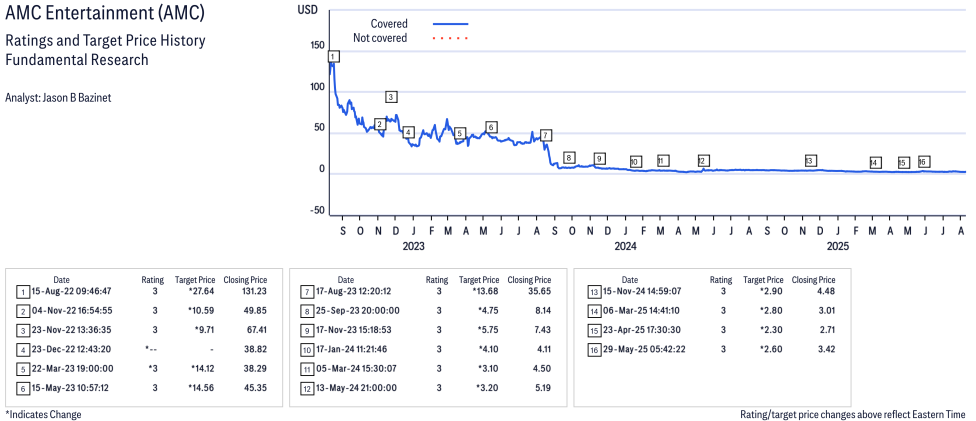The height and width of the screenshot is (421, 976).
Task: Click the 17-Nov-23 15:18:53 date cell
Action: (x=353, y=329)
